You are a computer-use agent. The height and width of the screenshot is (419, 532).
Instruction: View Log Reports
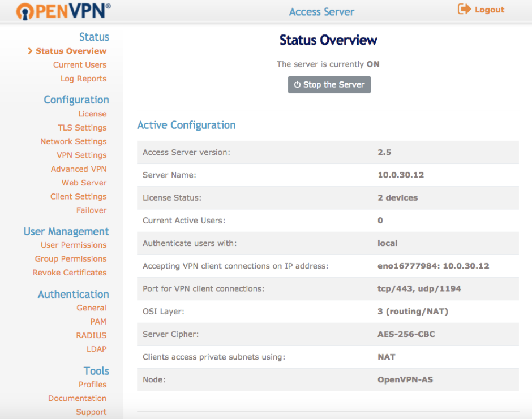[83, 79]
